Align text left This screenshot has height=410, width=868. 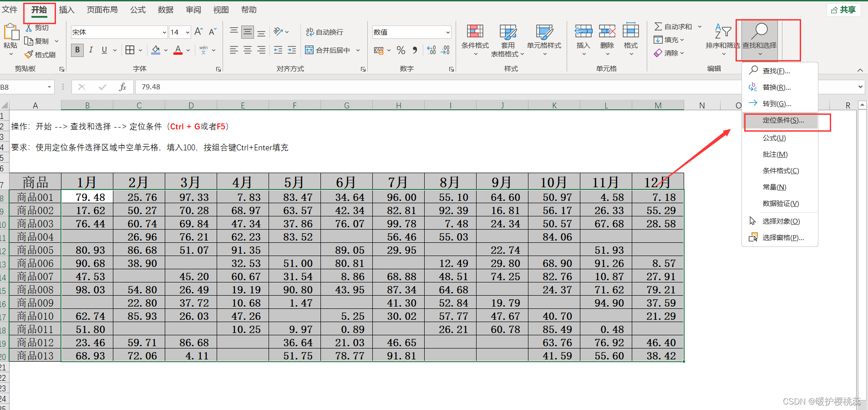pos(234,50)
